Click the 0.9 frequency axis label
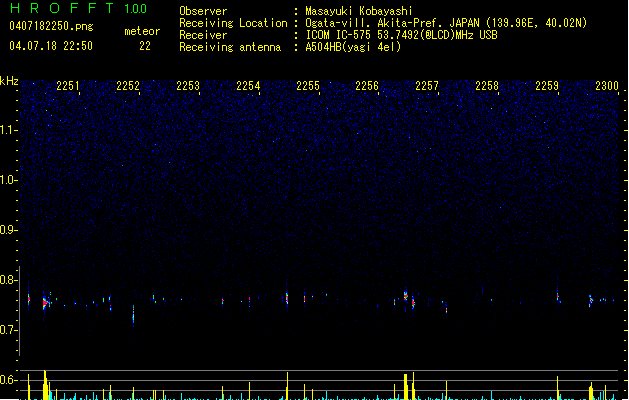Image resolution: width=629 pixels, height=400 pixels. pyautogui.click(x=9, y=230)
